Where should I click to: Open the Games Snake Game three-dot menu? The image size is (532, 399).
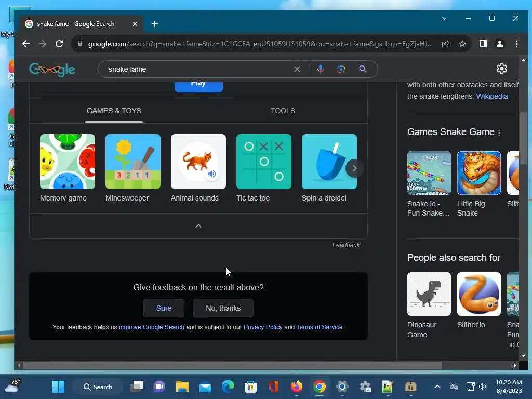coord(499,132)
